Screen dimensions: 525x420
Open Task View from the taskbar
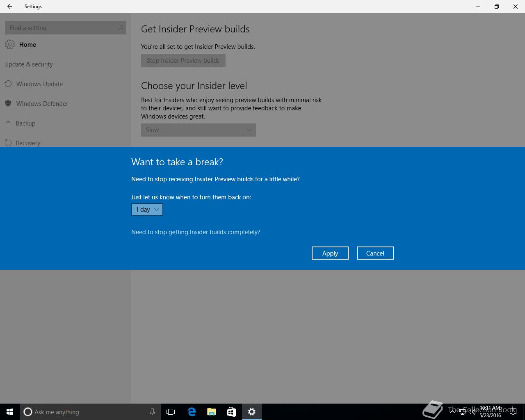point(171,412)
